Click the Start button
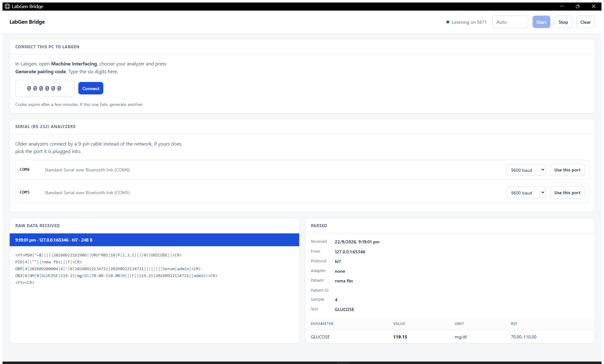 click(541, 22)
